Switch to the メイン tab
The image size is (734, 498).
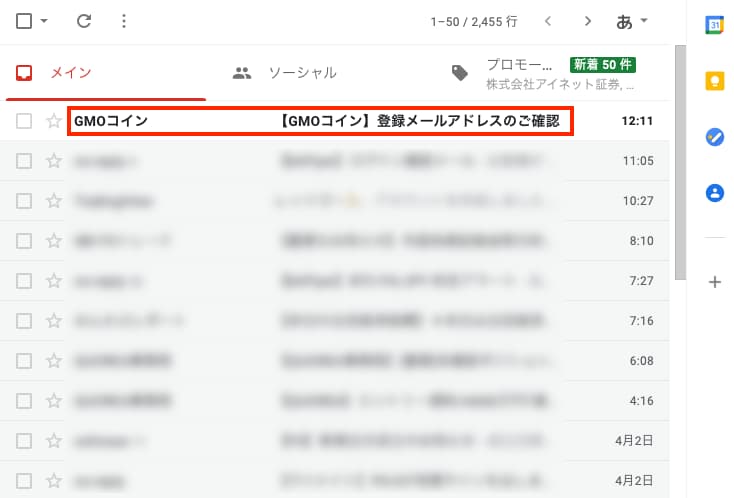point(106,73)
